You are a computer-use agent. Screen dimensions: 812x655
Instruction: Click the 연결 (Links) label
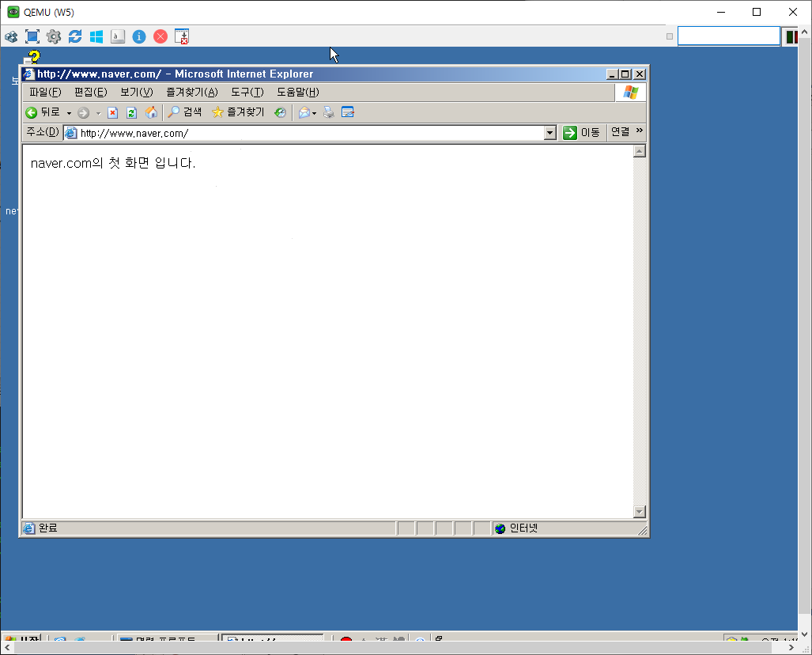(621, 131)
